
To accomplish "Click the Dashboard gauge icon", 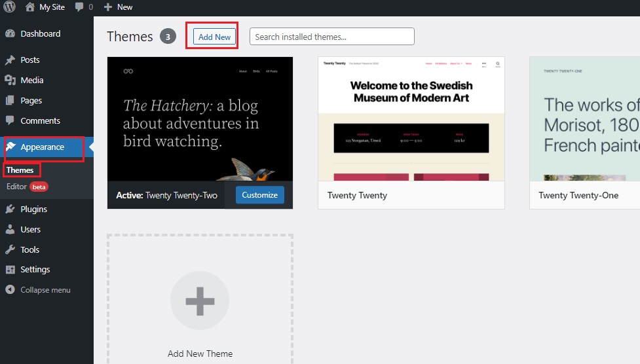I will pos(10,34).
